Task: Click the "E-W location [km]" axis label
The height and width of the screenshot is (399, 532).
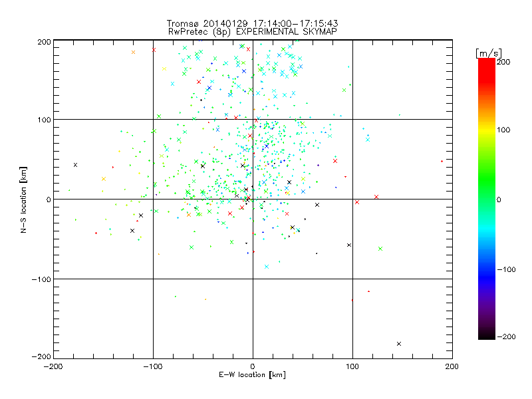Action: click(252, 374)
